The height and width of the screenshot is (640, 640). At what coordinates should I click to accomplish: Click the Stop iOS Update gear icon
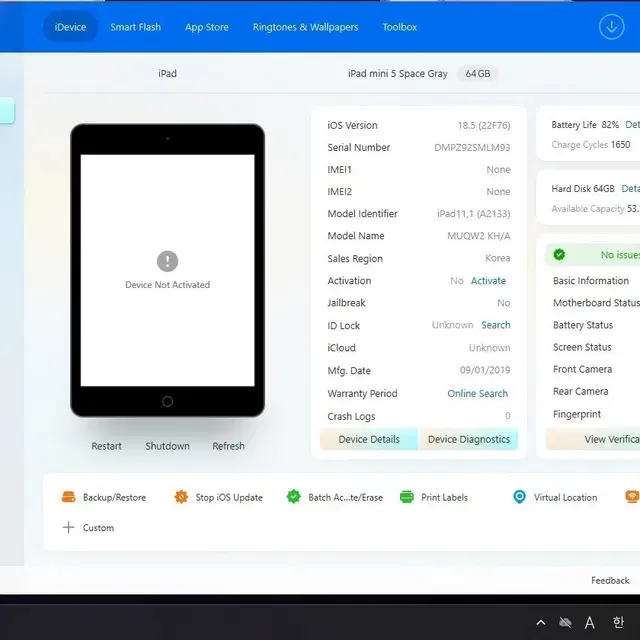click(x=181, y=497)
